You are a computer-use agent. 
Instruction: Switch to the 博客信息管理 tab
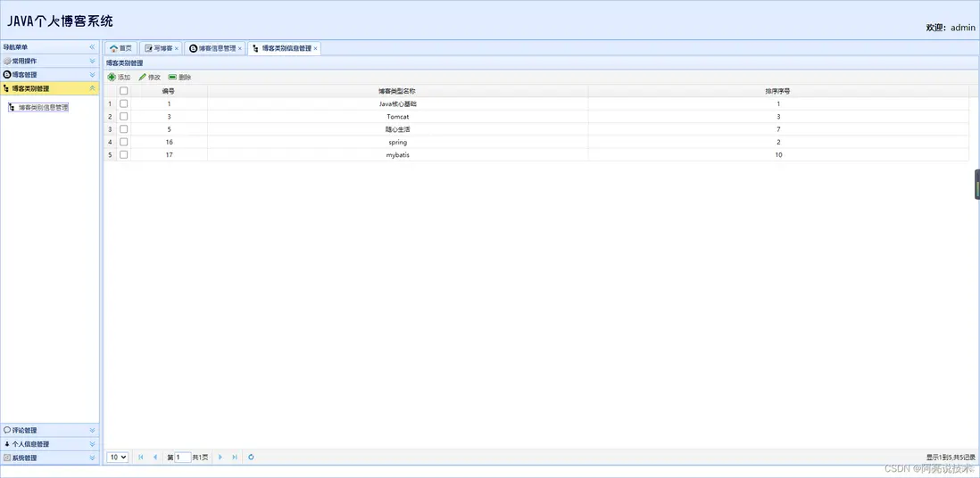click(213, 48)
